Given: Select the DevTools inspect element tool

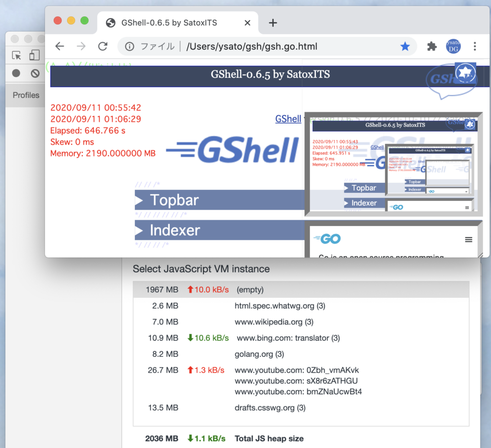Looking at the screenshot, I should coord(17,56).
